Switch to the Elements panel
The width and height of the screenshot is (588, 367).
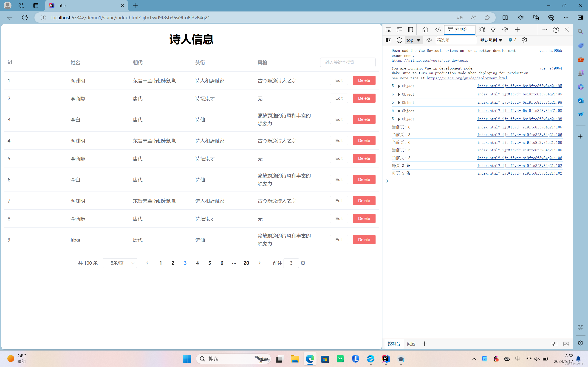coord(438,29)
